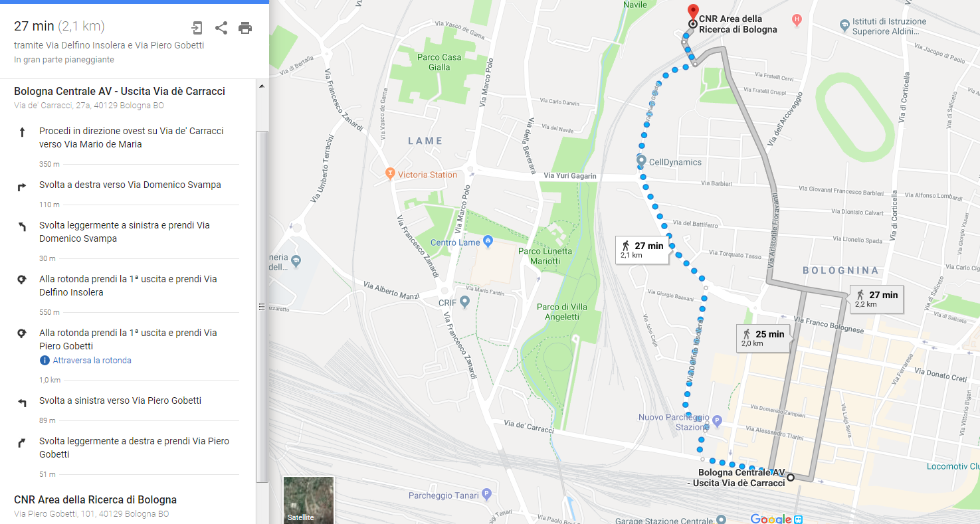
Task: Click the CellDynamics place marker
Action: point(641,160)
